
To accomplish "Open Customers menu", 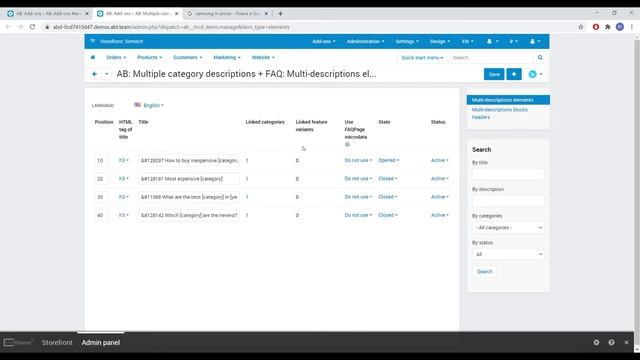I will pyautogui.click(x=187, y=58).
